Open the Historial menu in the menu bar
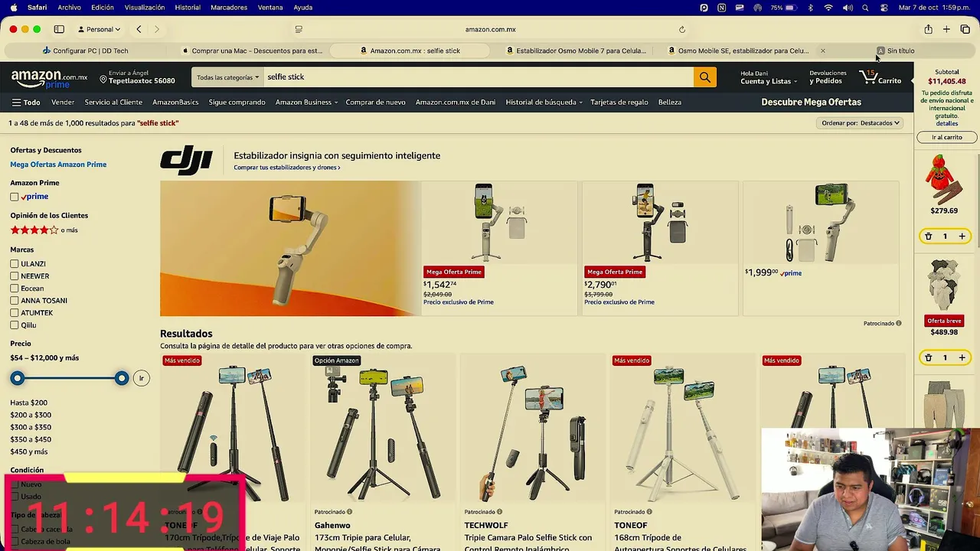Image resolution: width=980 pixels, height=551 pixels. pos(188,8)
